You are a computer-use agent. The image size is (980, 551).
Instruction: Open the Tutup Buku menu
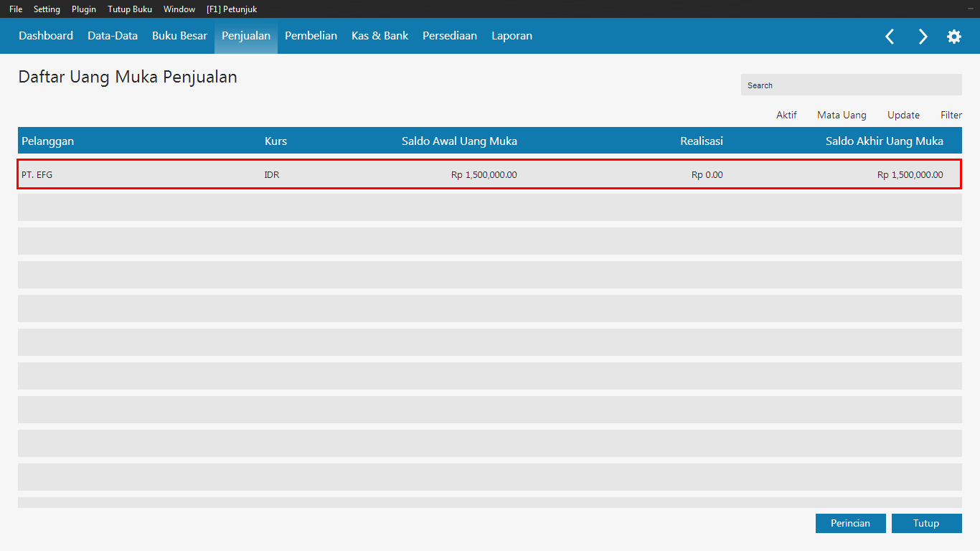pyautogui.click(x=130, y=9)
